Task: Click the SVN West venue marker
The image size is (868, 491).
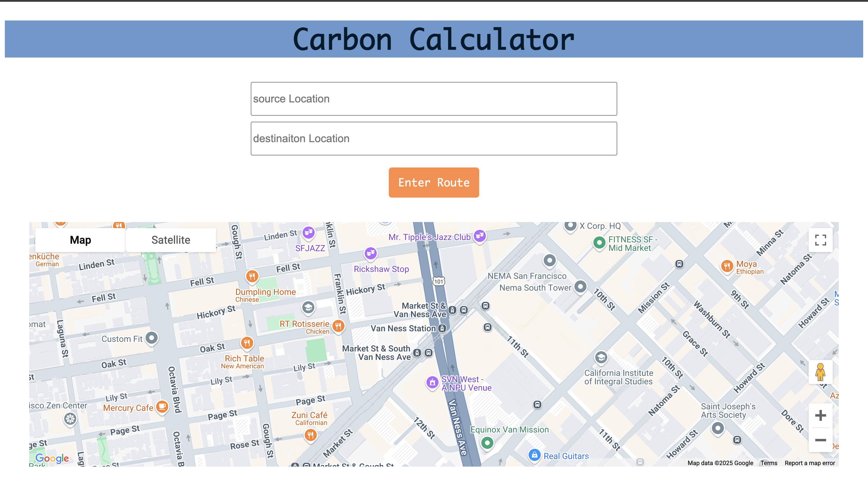Action: coord(432,383)
